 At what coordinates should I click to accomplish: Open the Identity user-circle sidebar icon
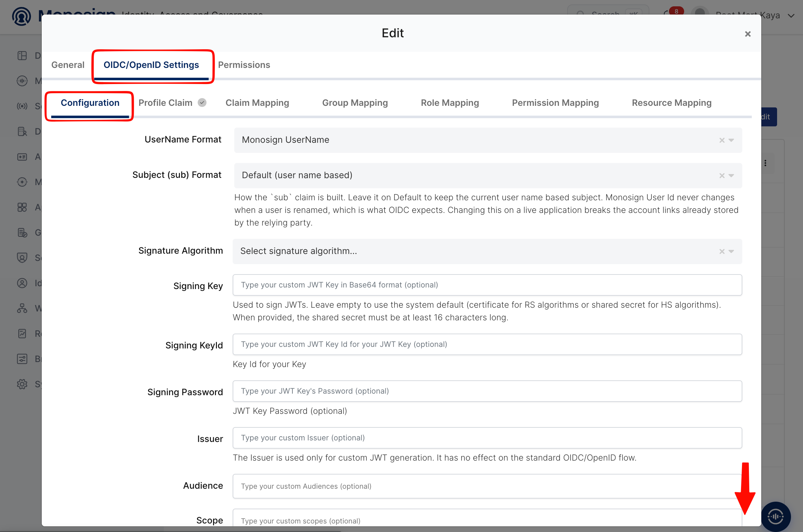(22, 283)
